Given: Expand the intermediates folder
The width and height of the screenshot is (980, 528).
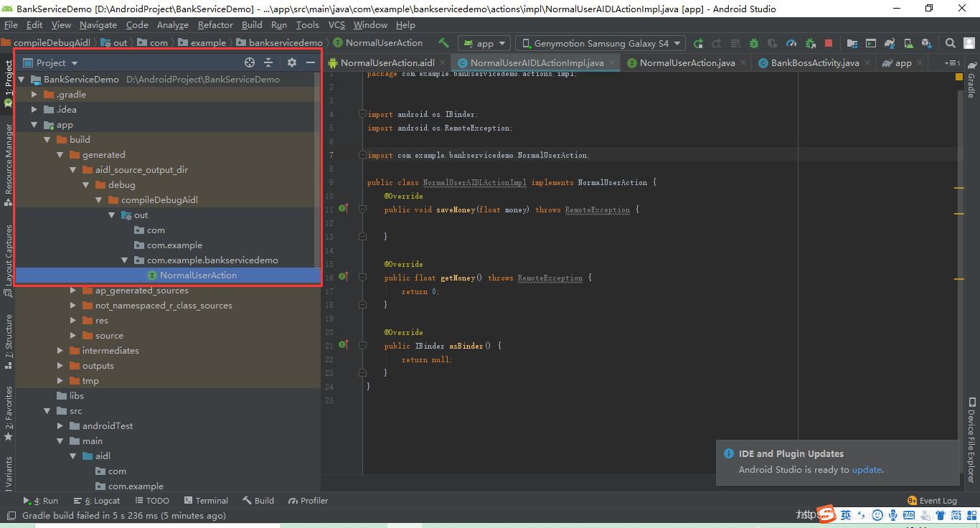Looking at the screenshot, I should click(x=60, y=350).
